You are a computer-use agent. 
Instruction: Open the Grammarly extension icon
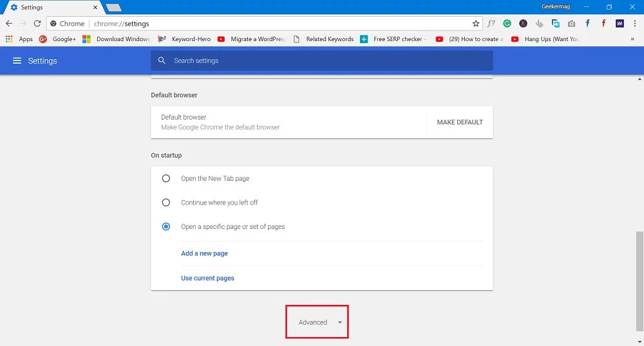[507, 23]
